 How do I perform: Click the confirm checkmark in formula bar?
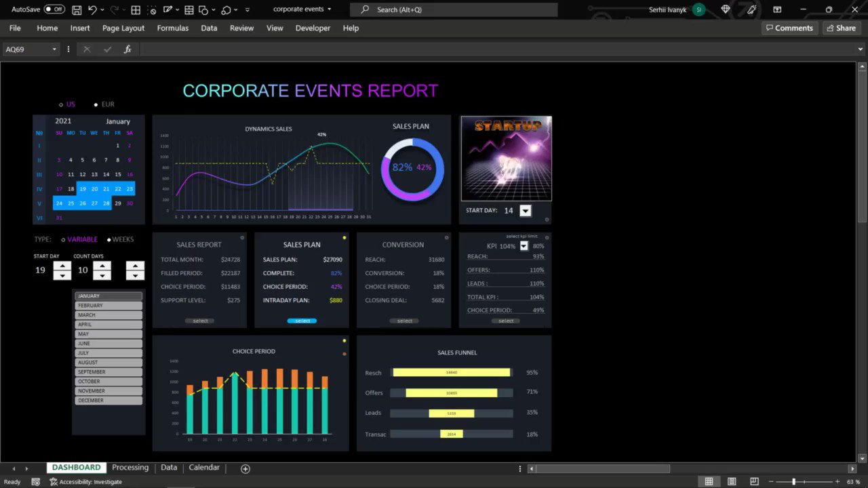tap(107, 49)
